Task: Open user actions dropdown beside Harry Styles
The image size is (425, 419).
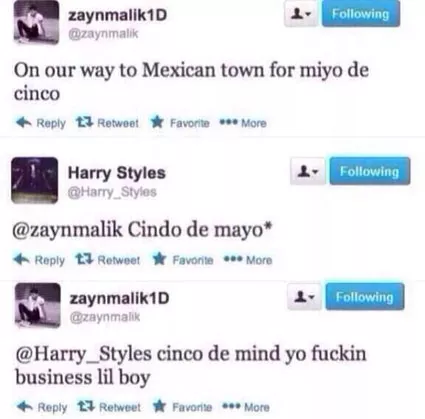Action: pyautogui.click(x=308, y=171)
